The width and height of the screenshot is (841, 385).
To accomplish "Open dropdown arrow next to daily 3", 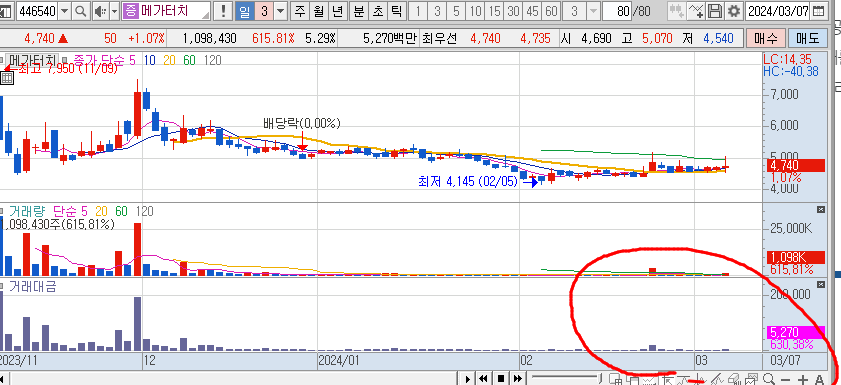I will [281, 11].
